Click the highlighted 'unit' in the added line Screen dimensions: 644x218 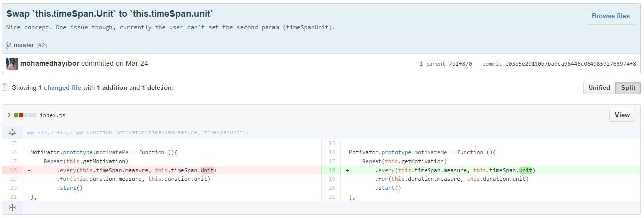click(526, 170)
